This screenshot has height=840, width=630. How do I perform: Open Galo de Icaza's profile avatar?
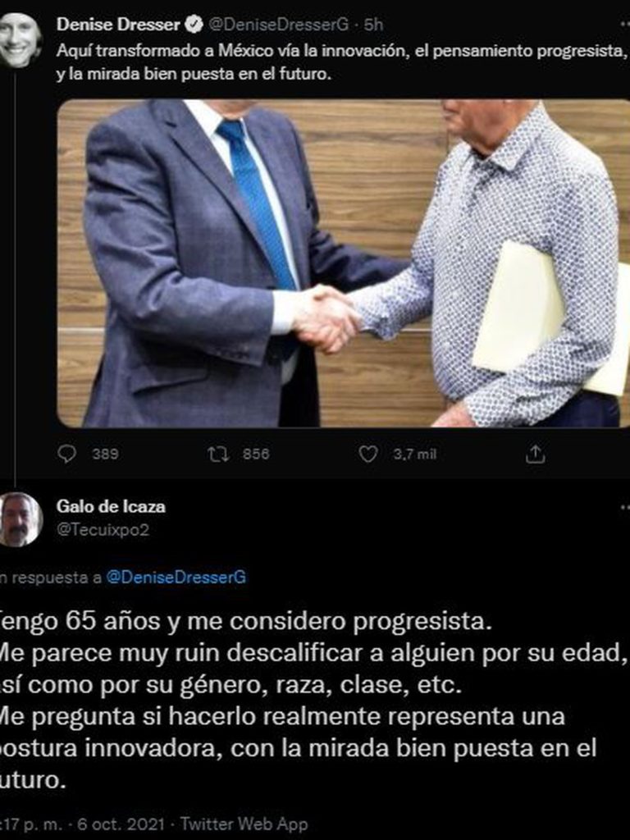[x=20, y=519]
